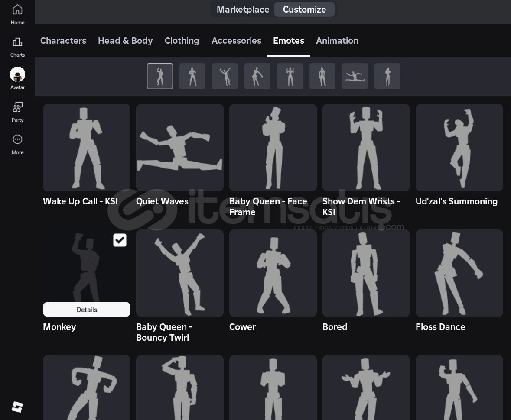Click the "Baby Queen - Face Frame" name text
Screen dimensions: 511x420
(268, 207)
